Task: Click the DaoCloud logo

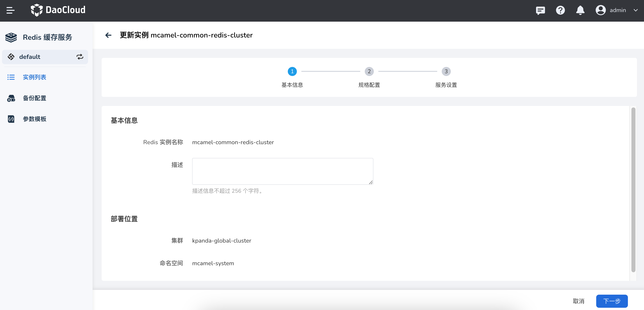Action: [x=58, y=10]
